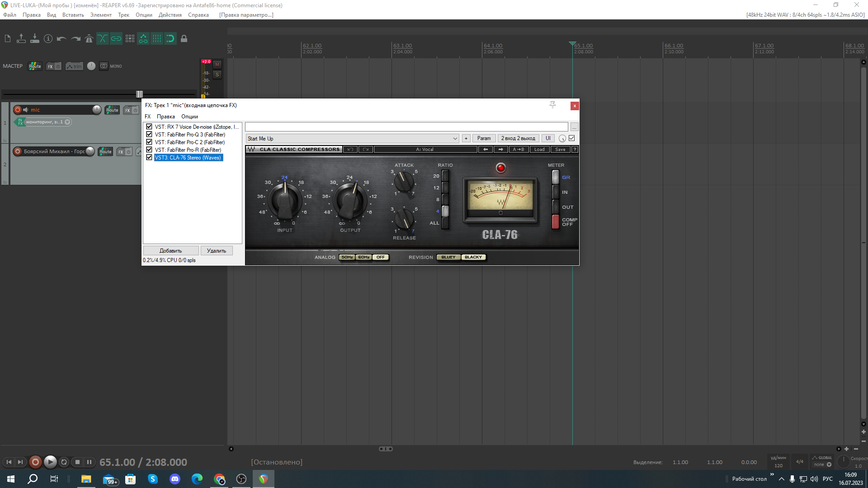Viewport: 868px width, 488px height.
Task: Toggle plugin bypass checkbox next to UI
Action: pyautogui.click(x=572, y=138)
